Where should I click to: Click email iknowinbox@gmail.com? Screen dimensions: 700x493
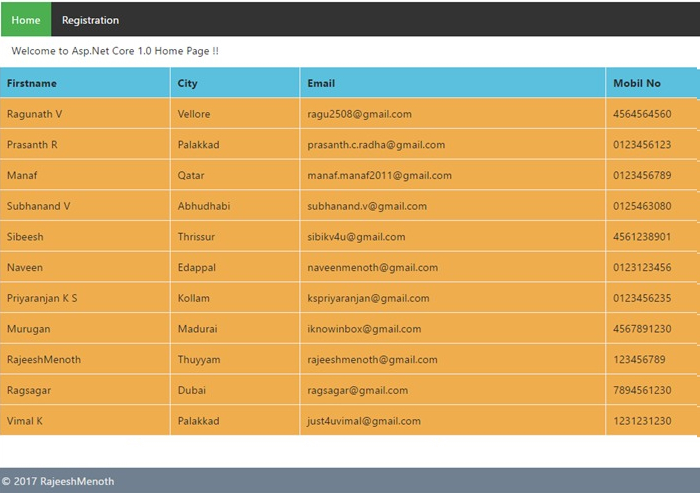pos(364,329)
